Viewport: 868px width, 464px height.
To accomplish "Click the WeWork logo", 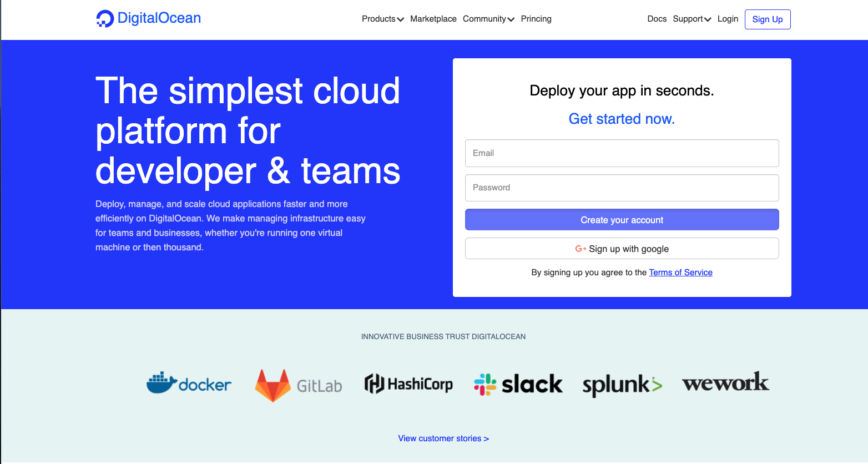I will pos(725,382).
